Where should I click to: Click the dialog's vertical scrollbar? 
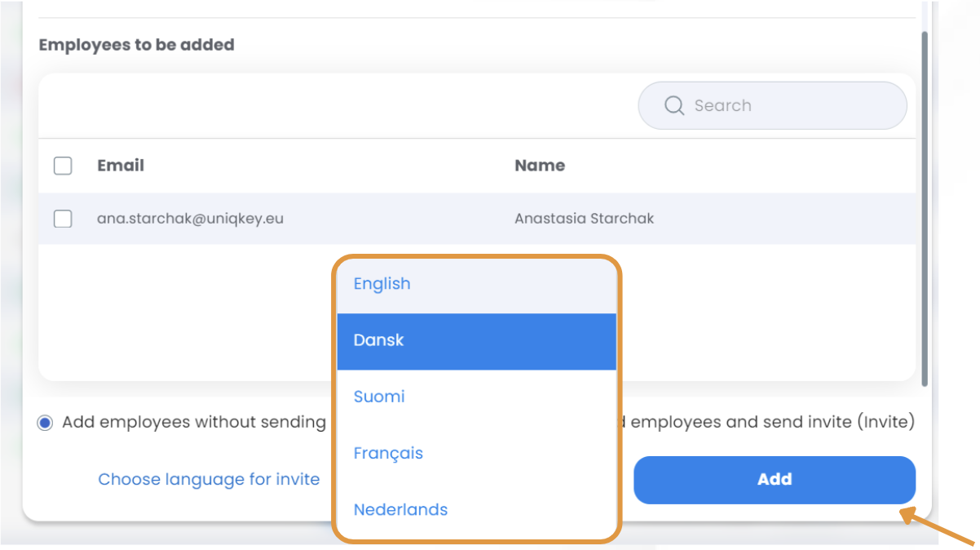(x=924, y=209)
